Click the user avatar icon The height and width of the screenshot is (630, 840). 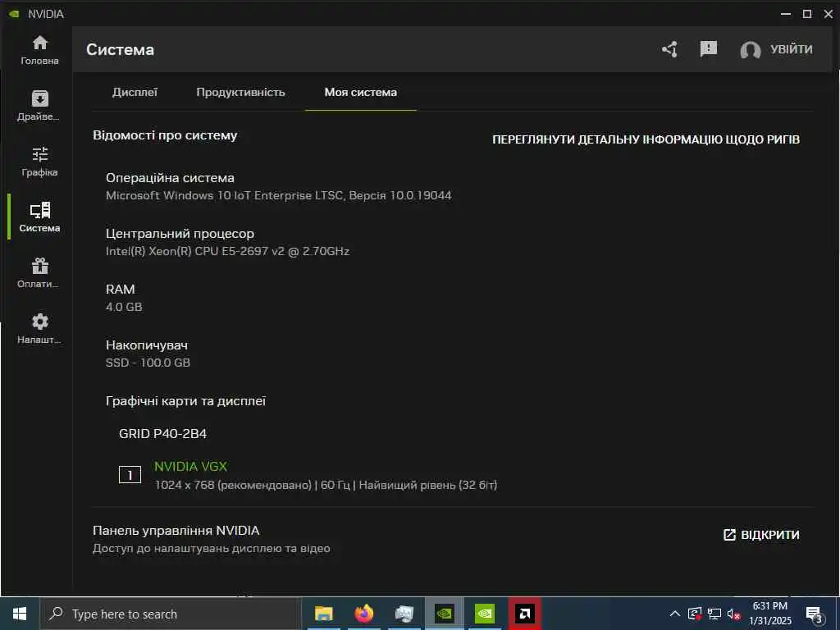751,50
